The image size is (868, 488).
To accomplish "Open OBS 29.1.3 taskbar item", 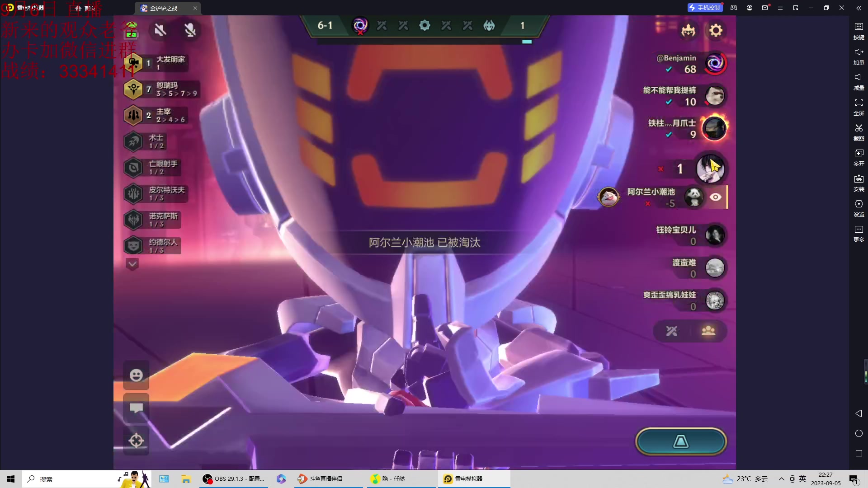I will [x=234, y=479].
